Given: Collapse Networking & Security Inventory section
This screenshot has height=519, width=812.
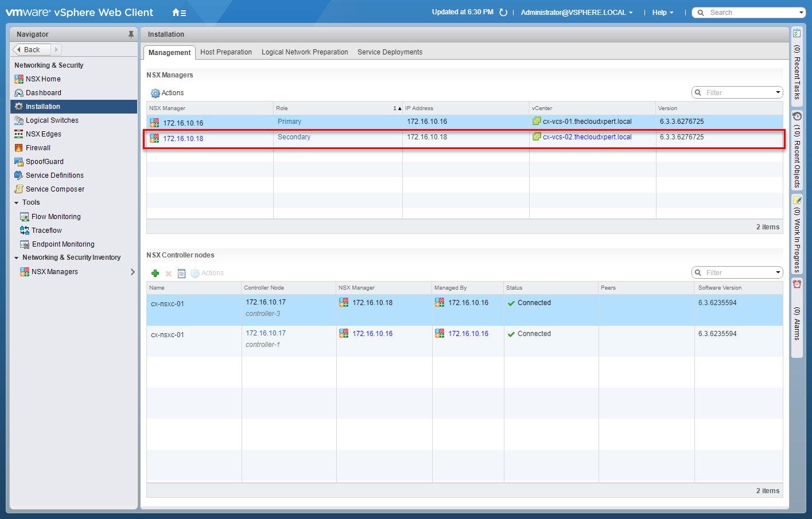Looking at the screenshot, I should pos(17,258).
